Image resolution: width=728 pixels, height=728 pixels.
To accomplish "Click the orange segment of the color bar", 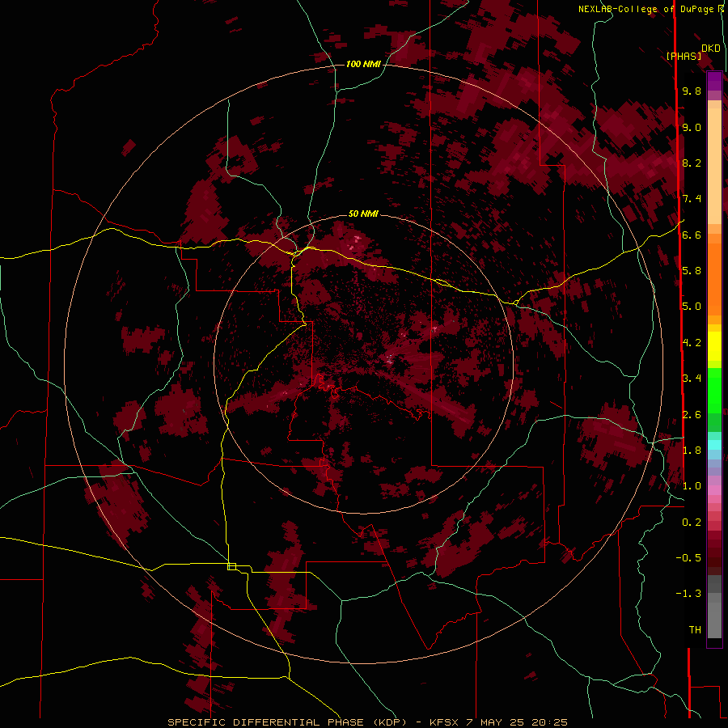I will [x=714, y=280].
